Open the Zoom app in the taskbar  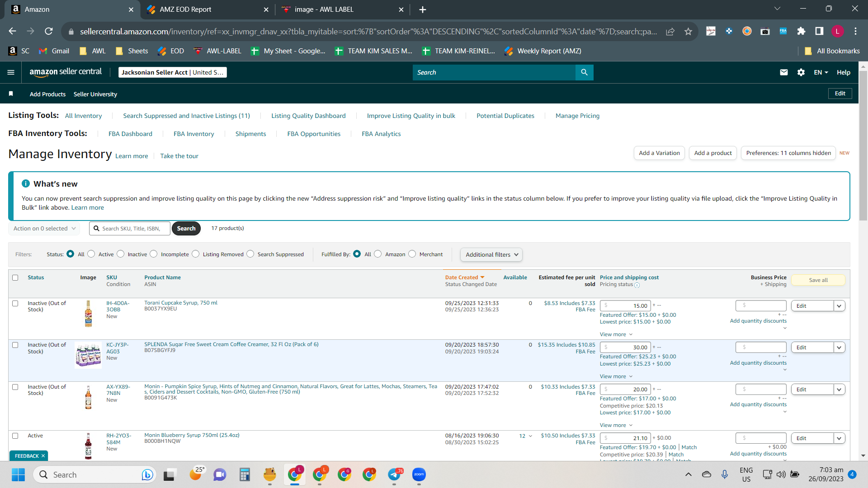pyautogui.click(x=419, y=474)
